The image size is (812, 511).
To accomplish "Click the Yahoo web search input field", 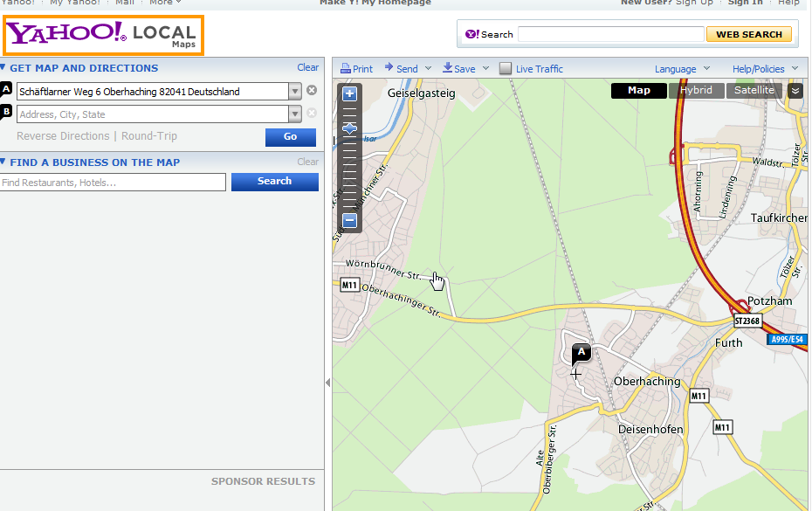I will point(611,34).
